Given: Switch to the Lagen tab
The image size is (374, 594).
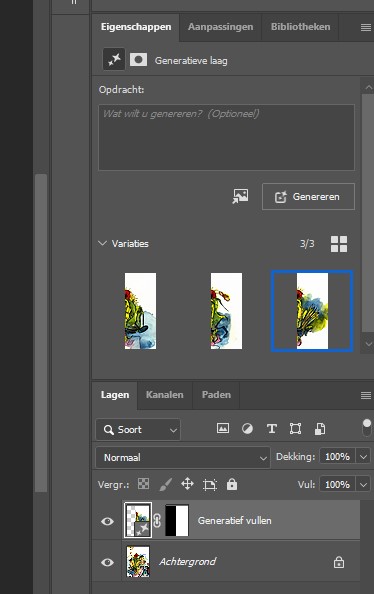Looking at the screenshot, I should (x=115, y=395).
